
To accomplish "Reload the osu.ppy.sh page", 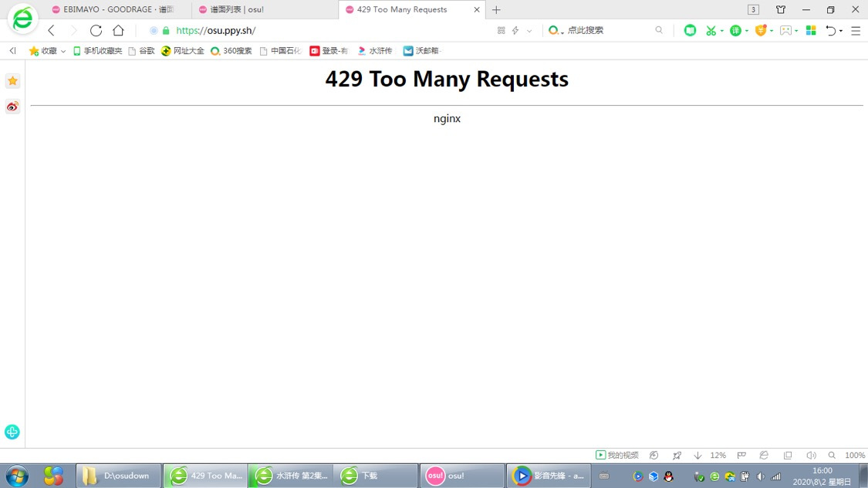I will click(x=96, y=30).
